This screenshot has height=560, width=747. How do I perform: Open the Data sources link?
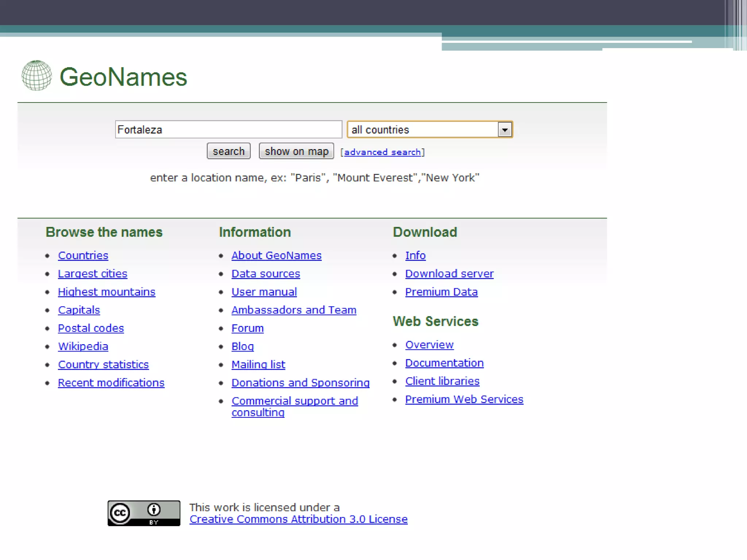point(266,273)
